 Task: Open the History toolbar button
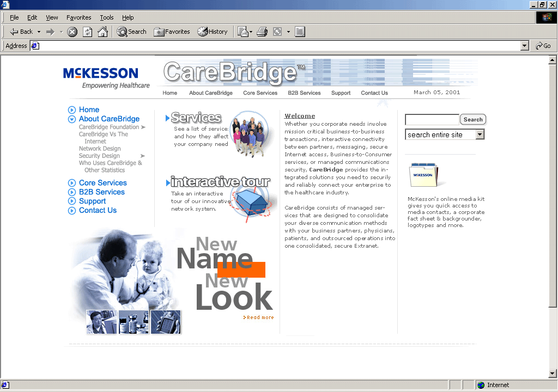pyautogui.click(x=213, y=32)
